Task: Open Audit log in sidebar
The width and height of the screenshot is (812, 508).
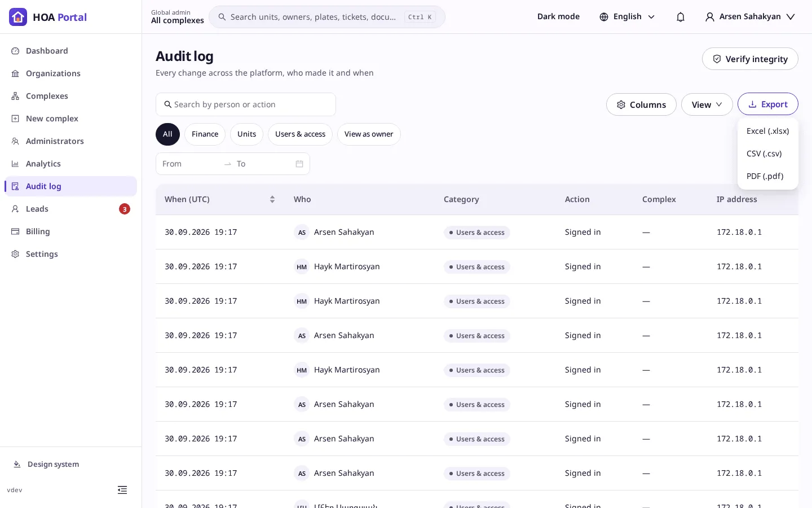Action: (70, 186)
